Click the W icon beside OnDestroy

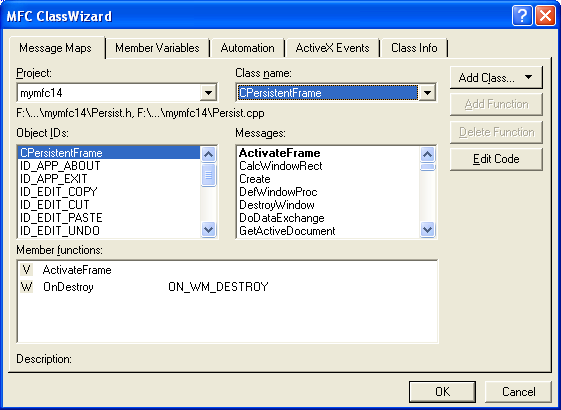click(26, 287)
